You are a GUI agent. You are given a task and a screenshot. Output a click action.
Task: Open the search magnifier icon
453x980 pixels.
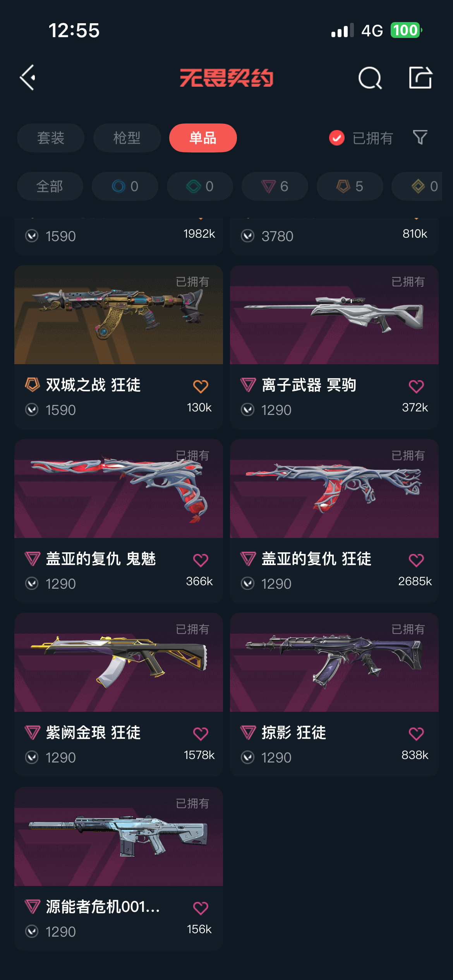(x=370, y=78)
